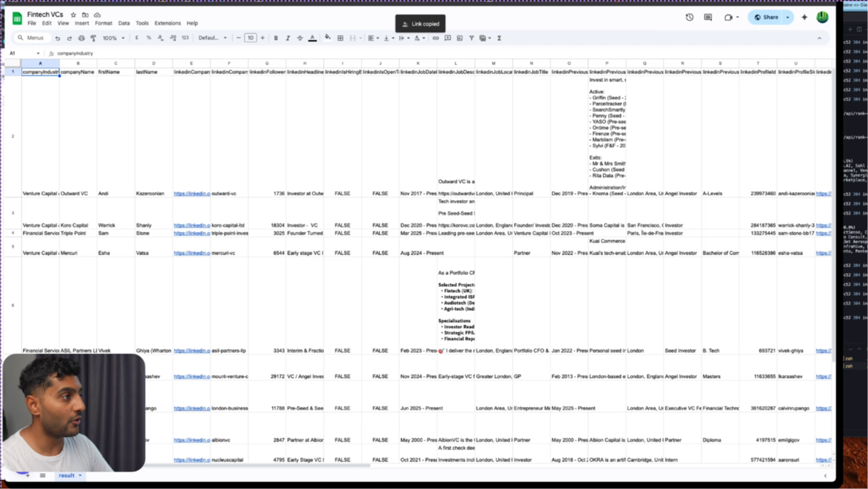Open the Borders tool
The width and height of the screenshot is (868, 489).
pos(340,38)
